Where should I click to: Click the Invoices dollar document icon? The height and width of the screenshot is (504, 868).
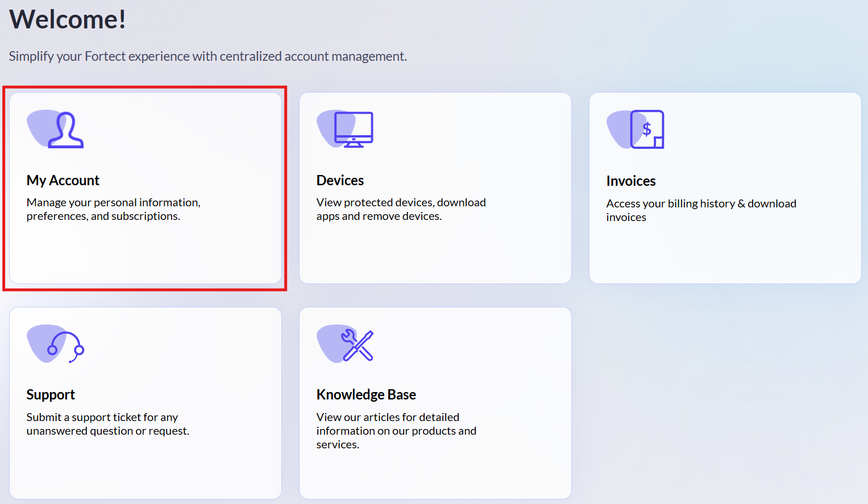(x=636, y=130)
